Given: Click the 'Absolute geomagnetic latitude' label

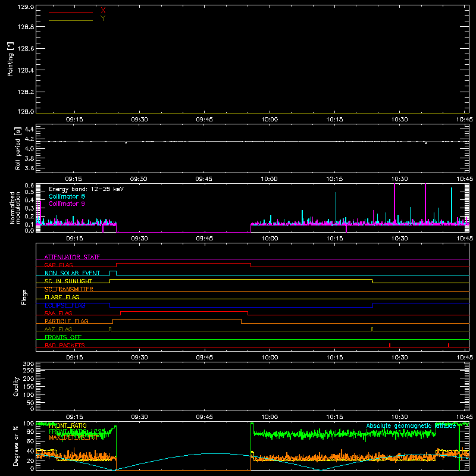Looking at the screenshot, I should click(411, 425).
